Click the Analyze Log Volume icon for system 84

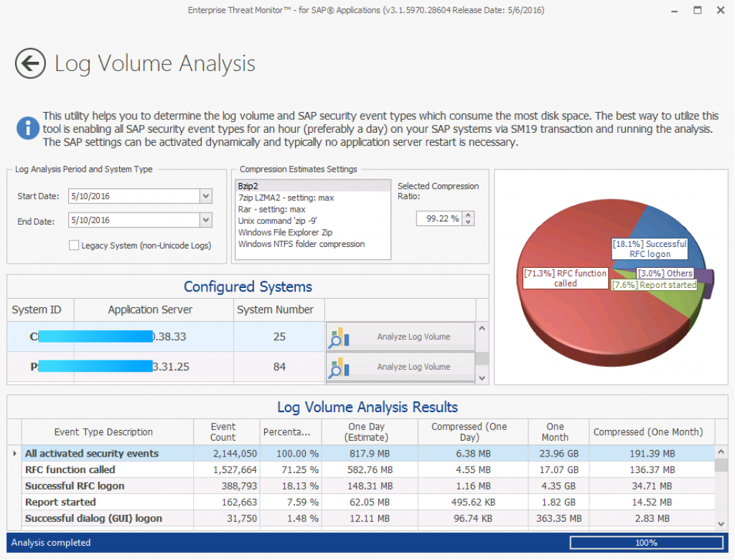click(337, 367)
